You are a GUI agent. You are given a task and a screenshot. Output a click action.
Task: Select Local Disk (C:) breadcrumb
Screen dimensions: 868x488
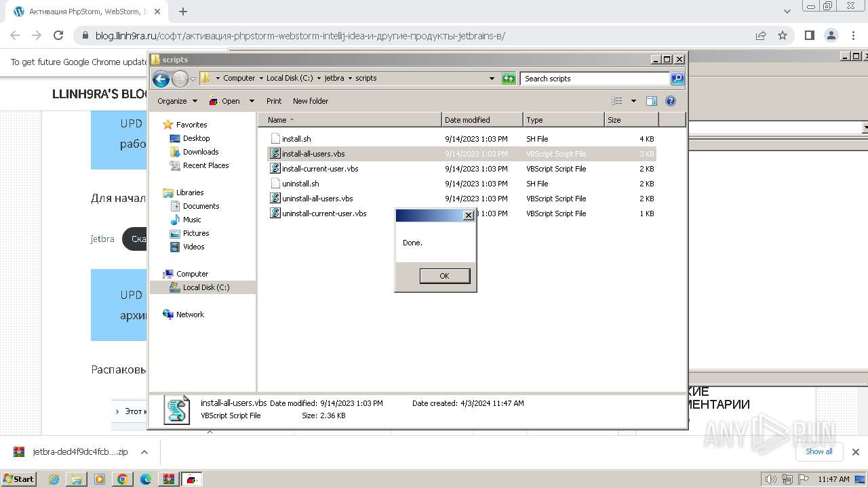291,78
